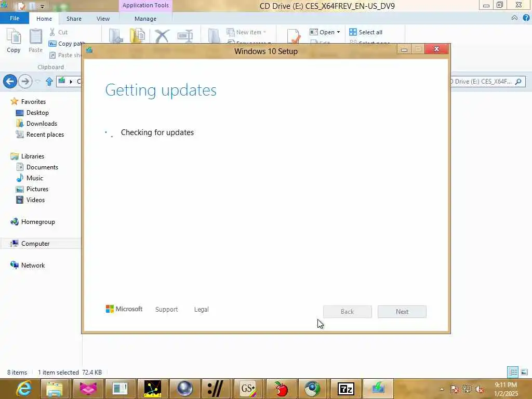Click Copy path in the Clipboard group
The image size is (532, 399).
(66, 44)
